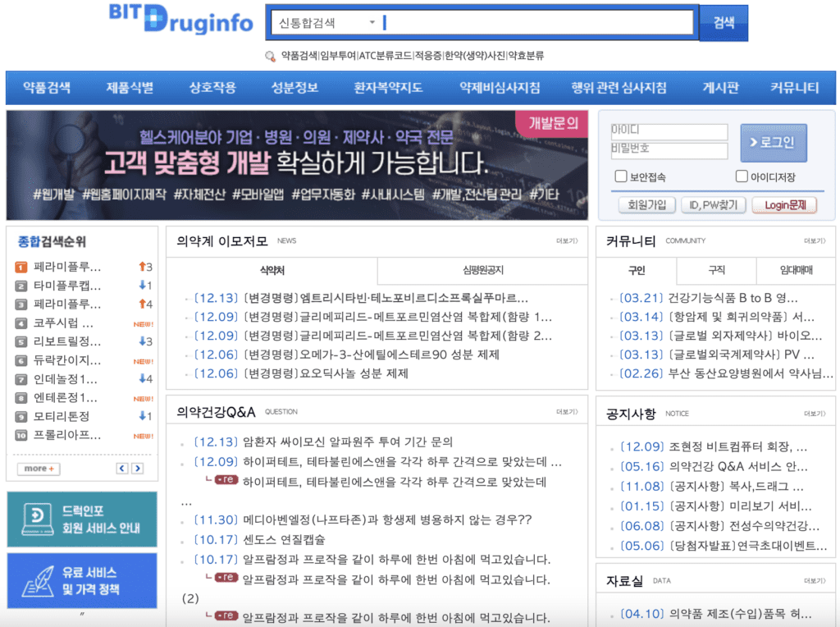Open the 상호작용 main menu
Image resolution: width=840 pixels, height=627 pixels.
coord(212,88)
